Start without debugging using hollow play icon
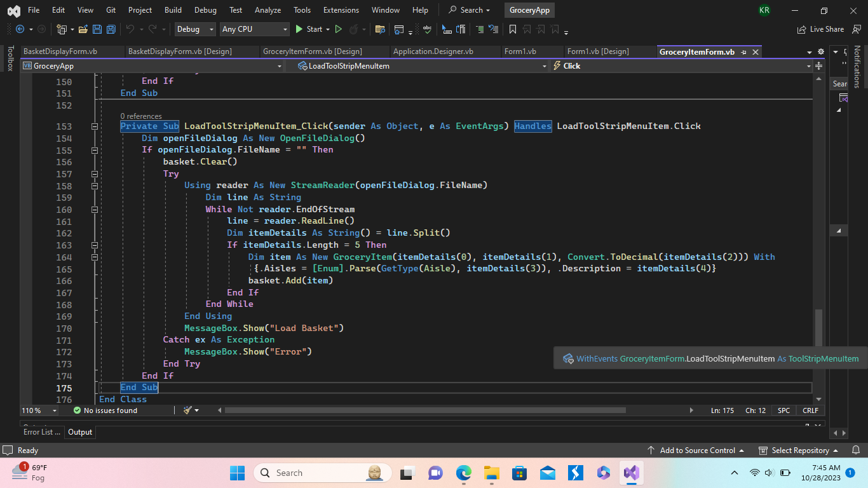The image size is (868, 488). pos(338,29)
